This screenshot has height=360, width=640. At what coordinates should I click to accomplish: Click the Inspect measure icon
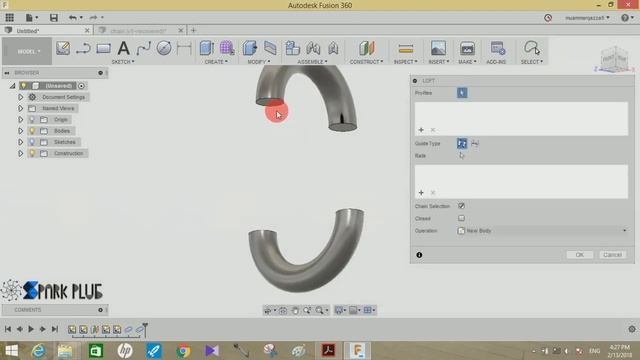[405, 49]
